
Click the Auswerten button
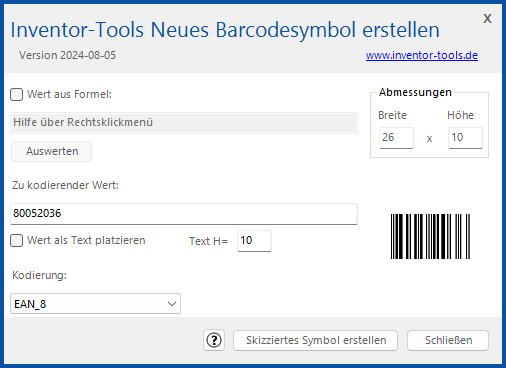pyautogui.click(x=52, y=151)
